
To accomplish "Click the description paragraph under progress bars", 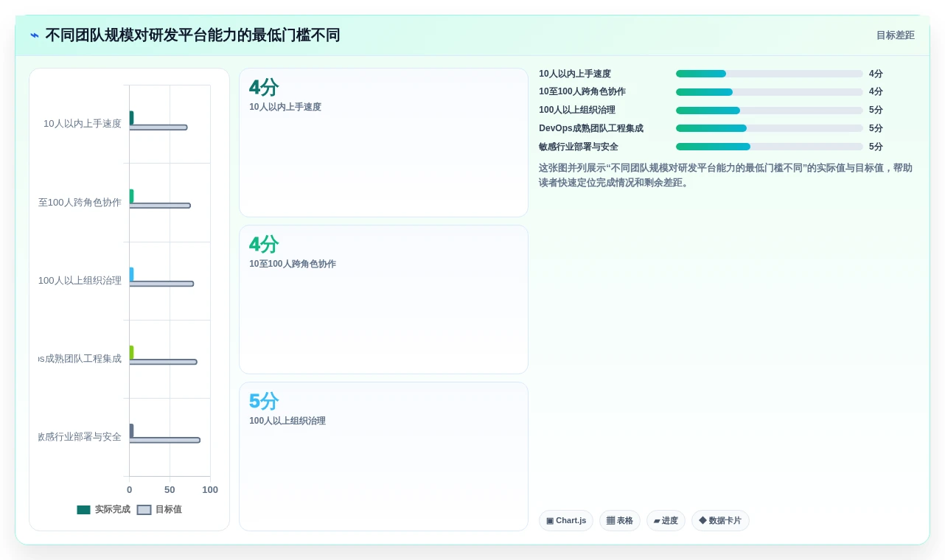I will (x=726, y=175).
